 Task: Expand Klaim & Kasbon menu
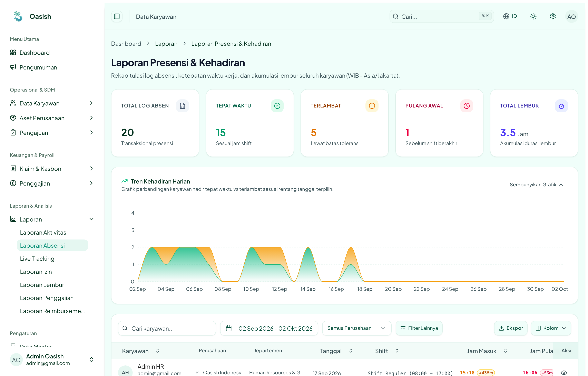click(x=52, y=168)
